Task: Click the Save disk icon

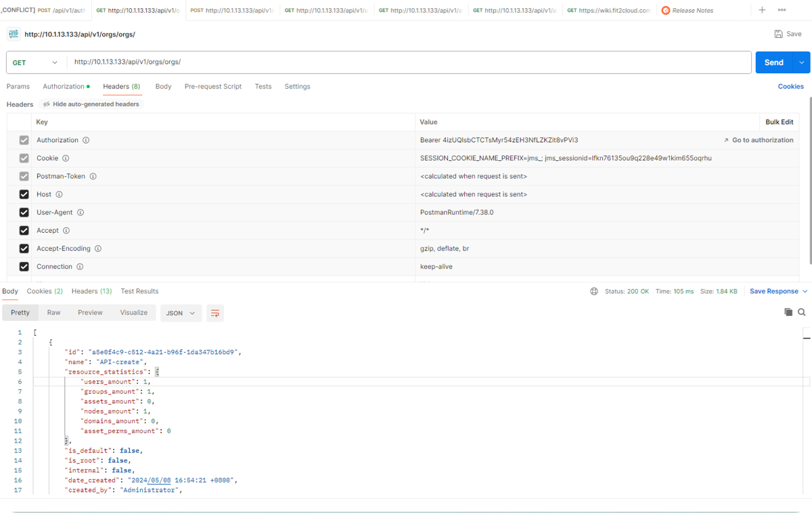Action: click(x=778, y=34)
